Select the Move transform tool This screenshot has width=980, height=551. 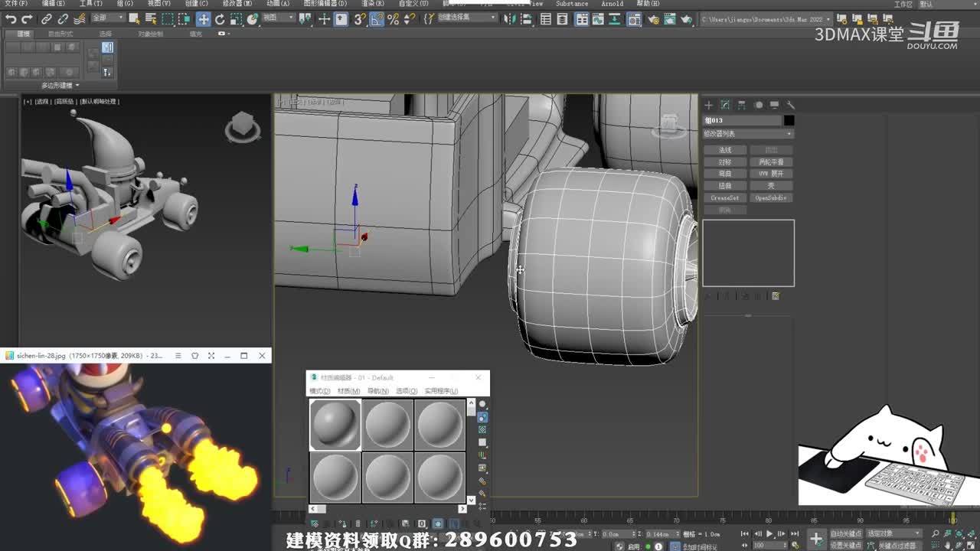203,19
